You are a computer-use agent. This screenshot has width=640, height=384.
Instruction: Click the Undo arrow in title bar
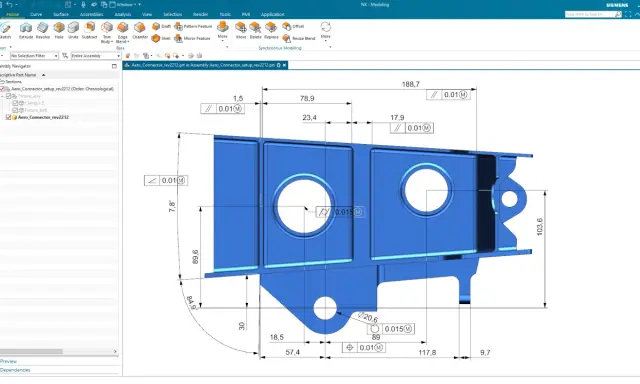coord(9,4)
